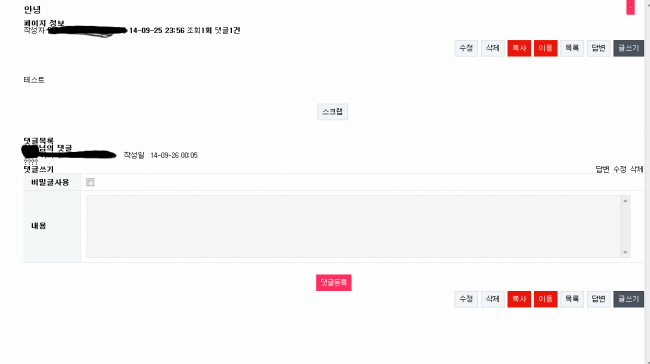Viewport: 650px width, 364px height.
Task: Click the comment's 답변 reply link
Action: pos(602,169)
